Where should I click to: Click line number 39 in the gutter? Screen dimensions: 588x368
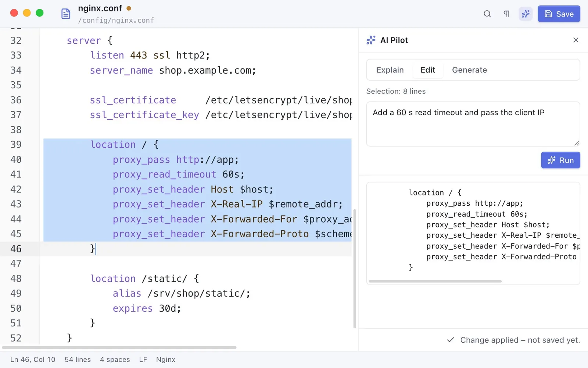pos(16,145)
